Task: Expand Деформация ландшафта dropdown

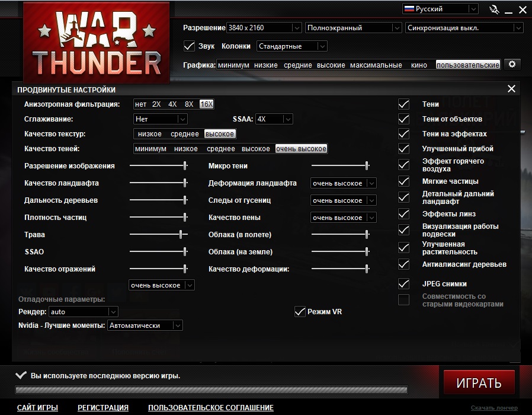Action: pyautogui.click(x=344, y=183)
